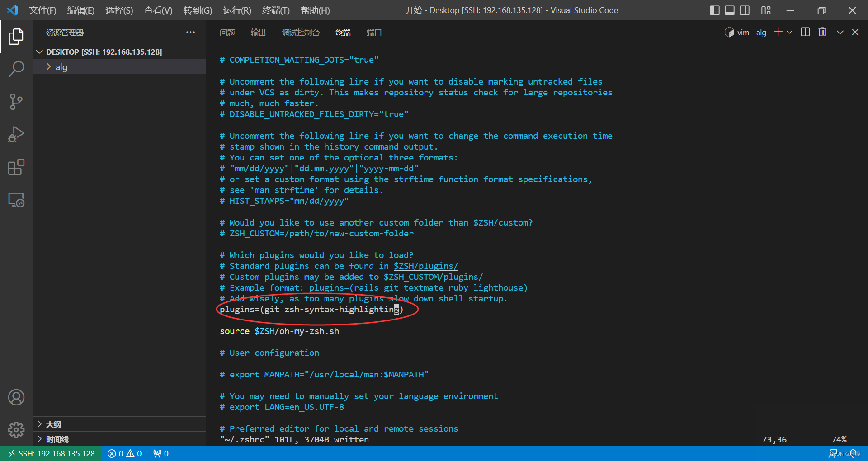
Task: Open the Extensions view
Action: [x=16, y=167]
